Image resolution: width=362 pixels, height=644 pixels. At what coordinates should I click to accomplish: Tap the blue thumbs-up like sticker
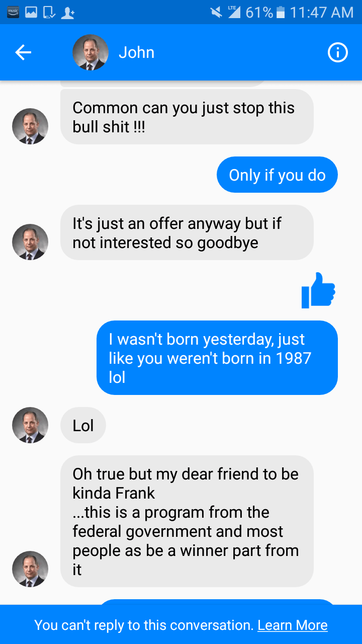point(318,290)
